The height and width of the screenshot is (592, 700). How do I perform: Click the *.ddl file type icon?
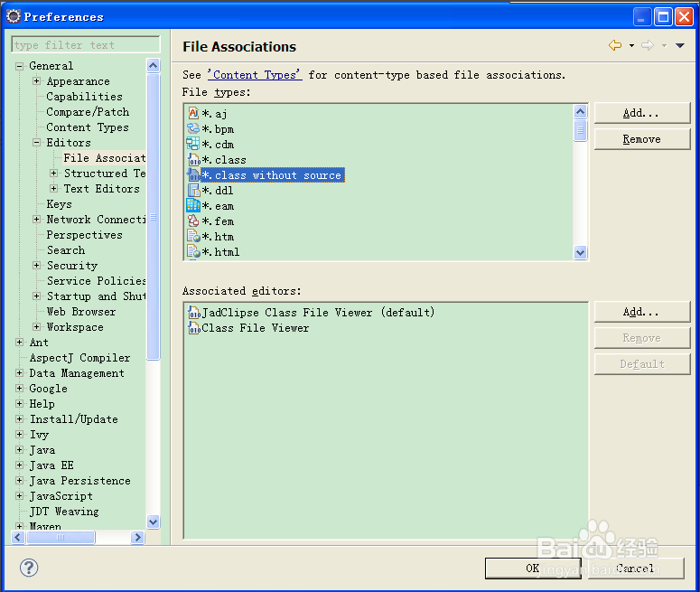pos(193,190)
